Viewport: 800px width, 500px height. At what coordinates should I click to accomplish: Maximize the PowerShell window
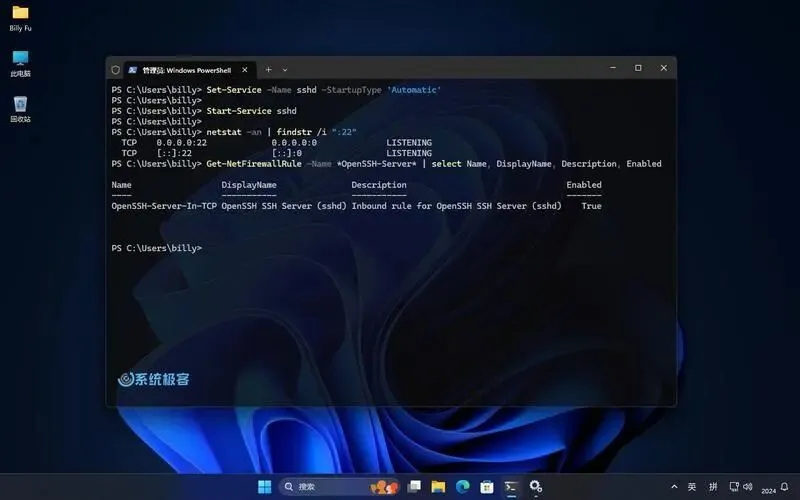[638, 68]
